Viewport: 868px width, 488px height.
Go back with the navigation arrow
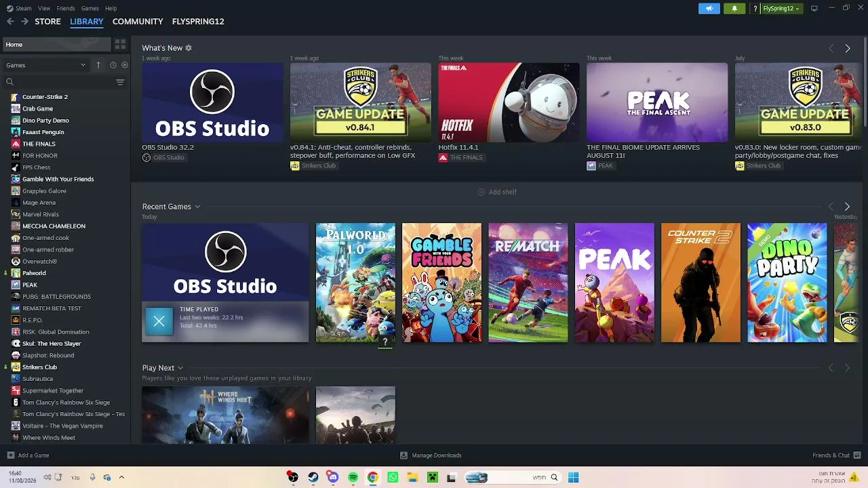pyautogui.click(x=10, y=22)
